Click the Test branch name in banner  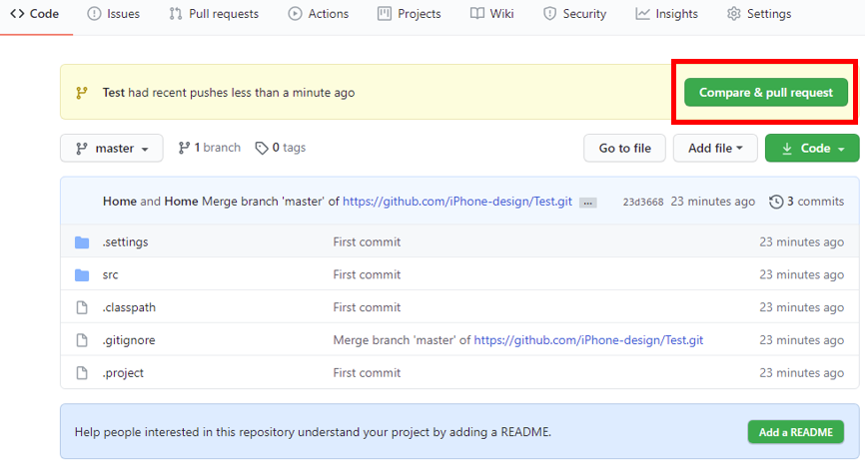[x=114, y=93]
